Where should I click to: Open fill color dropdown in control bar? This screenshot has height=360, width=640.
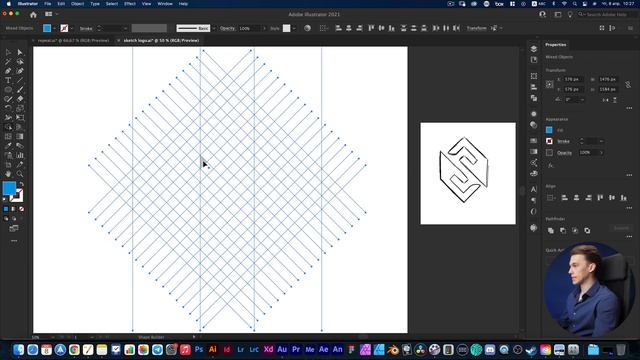click(x=54, y=29)
